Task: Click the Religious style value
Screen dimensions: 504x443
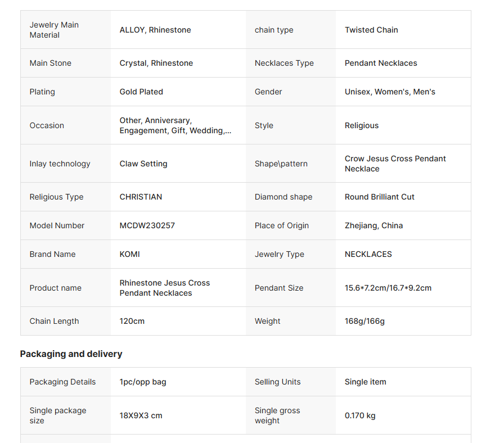Action: pyautogui.click(x=362, y=125)
